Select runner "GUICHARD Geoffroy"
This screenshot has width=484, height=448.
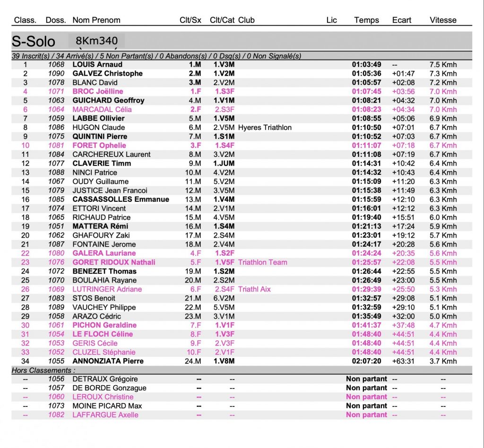(108, 100)
